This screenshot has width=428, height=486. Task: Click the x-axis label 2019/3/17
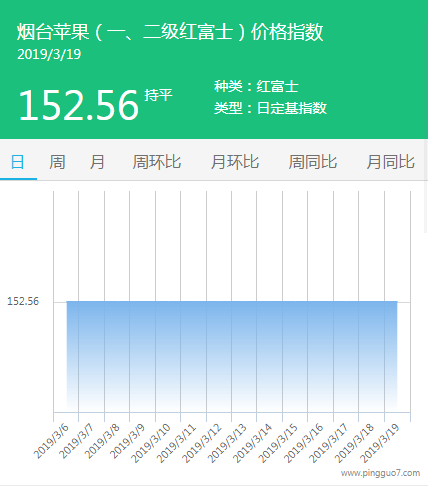point(329,443)
